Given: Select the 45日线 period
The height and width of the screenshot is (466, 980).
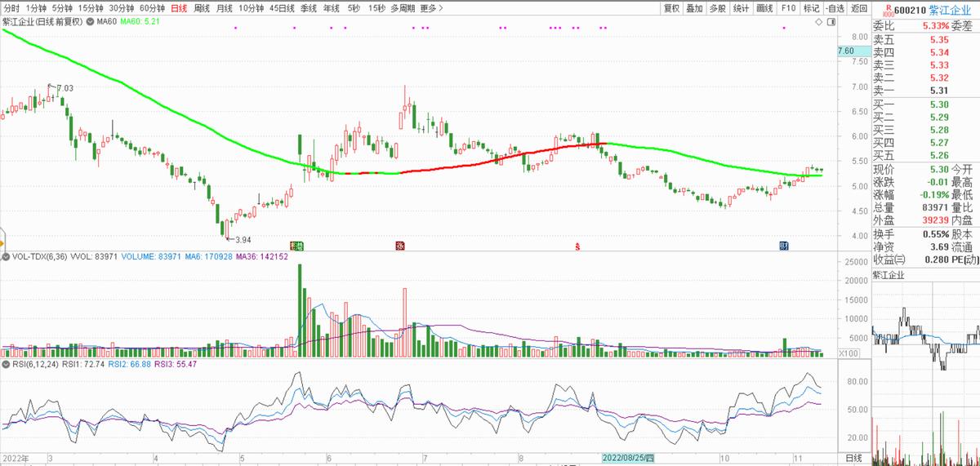Looking at the screenshot, I should click(283, 7).
